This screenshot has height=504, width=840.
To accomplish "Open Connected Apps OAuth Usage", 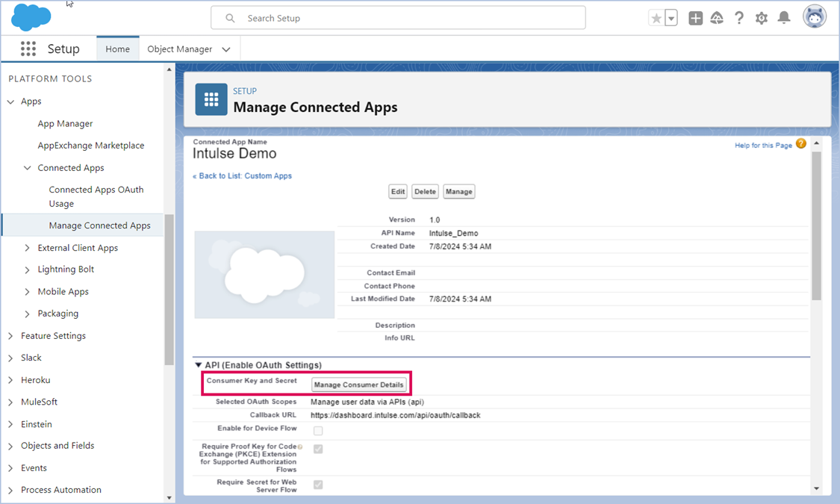I will (96, 196).
